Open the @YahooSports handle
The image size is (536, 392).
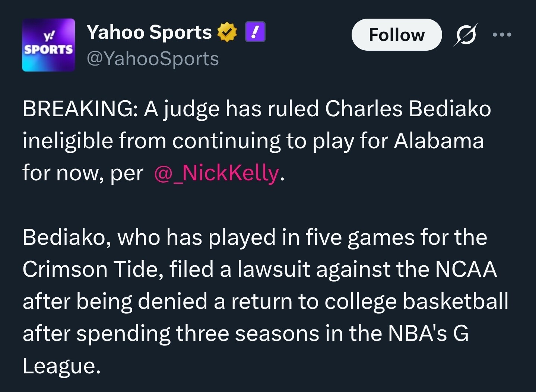[x=153, y=59]
